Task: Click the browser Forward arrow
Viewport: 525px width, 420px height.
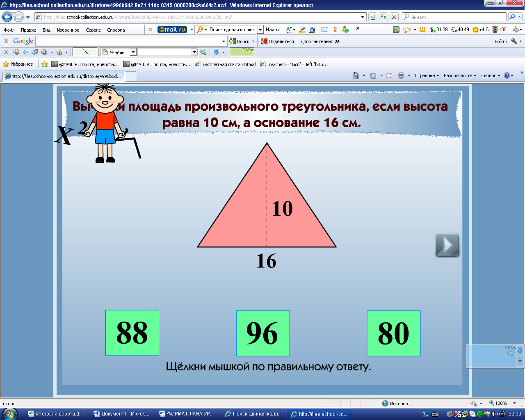Action: click(x=18, y=17)
